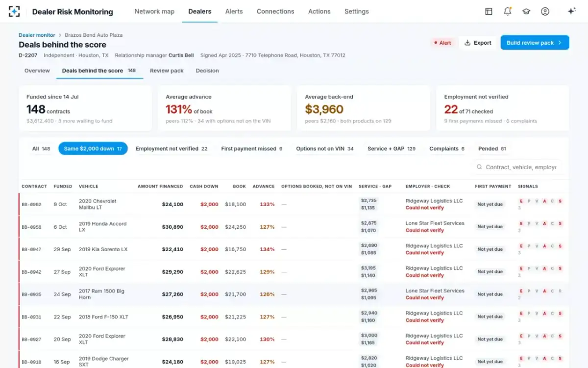
Task: Toggle the Employment not verified filter chip
Action: [x=171, y=149]
